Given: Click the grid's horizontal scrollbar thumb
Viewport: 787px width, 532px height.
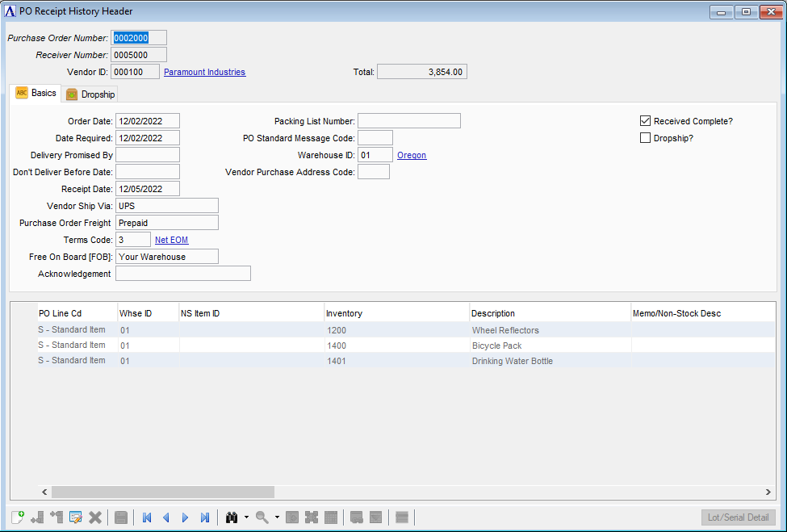Looking at the screenshot, I should point(162,492).
